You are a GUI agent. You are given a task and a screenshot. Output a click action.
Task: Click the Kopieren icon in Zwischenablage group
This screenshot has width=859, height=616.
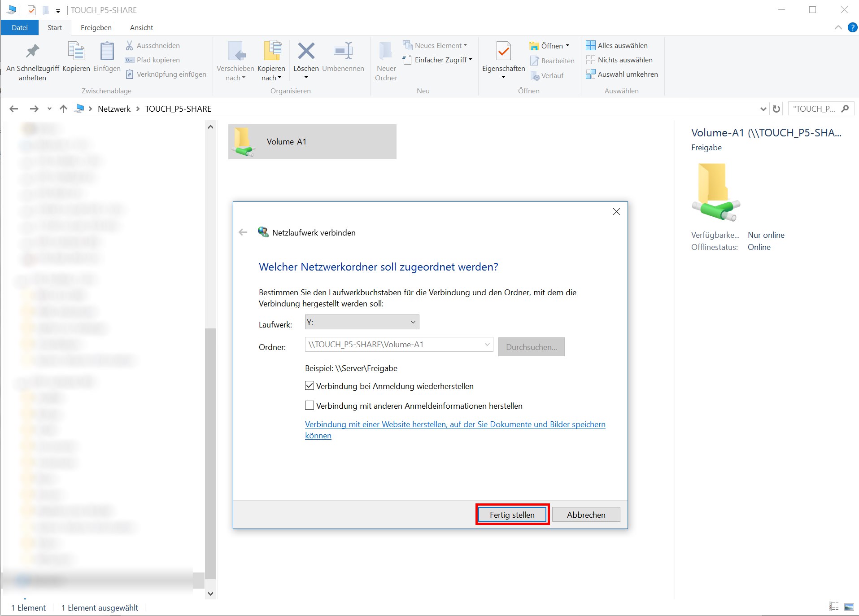point(76,52)
